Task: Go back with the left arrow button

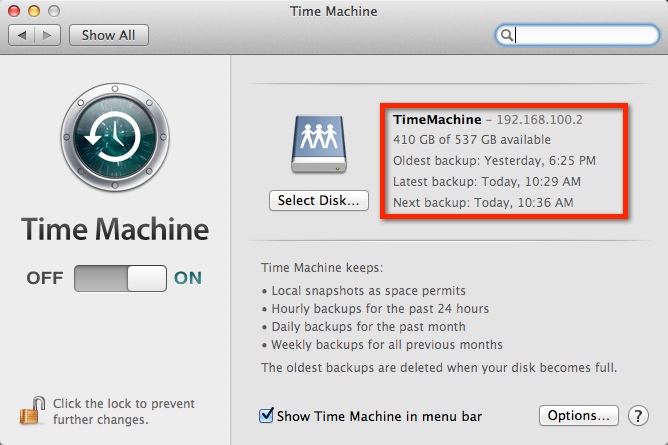Action: point(22,35)
